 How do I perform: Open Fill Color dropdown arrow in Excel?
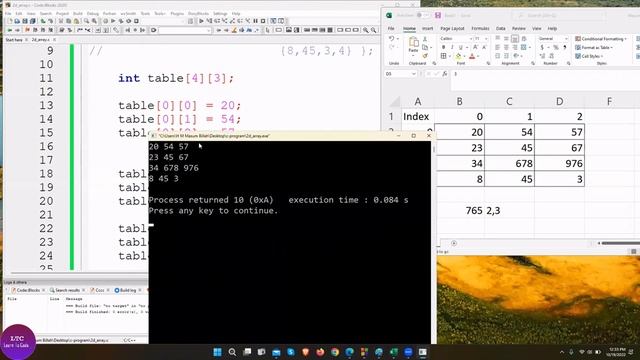464,56
